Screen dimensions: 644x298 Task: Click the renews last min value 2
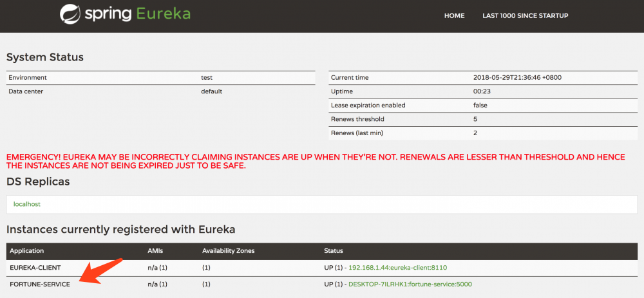click(x=475, y=133)
